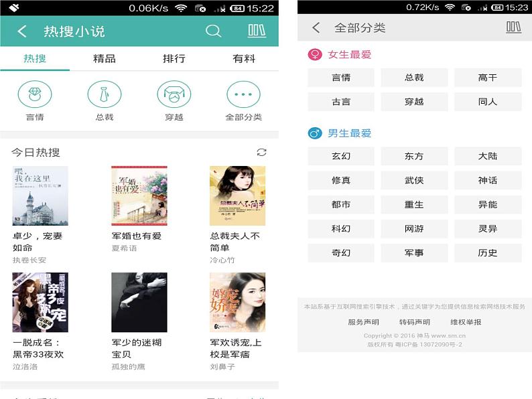Open the 维权举报 link
Image resolution: width=532 pixels, height=399 pixels.
click(x=466, y=322)
